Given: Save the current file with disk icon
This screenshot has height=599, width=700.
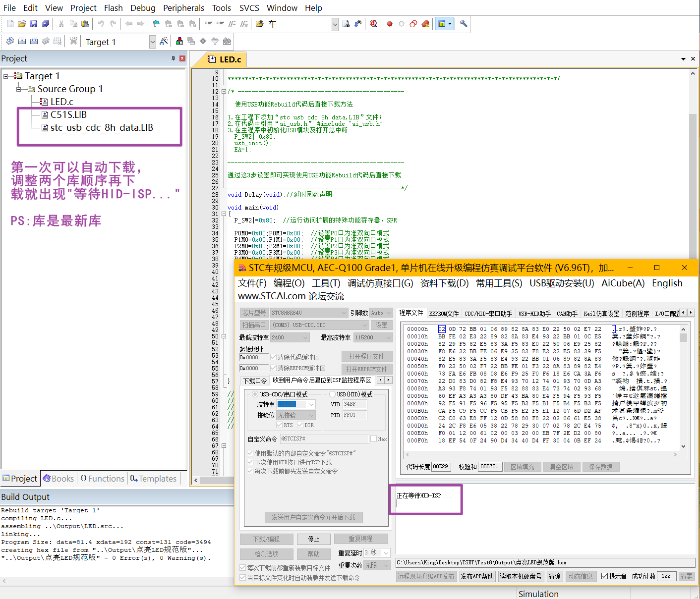Looking at the screenshot, I should point(34,24).
